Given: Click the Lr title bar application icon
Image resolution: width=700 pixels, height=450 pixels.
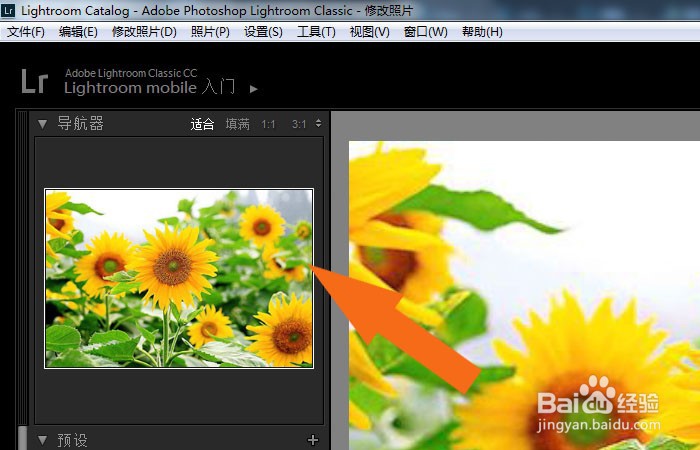Looking at the screenshot, I should [x=8, y=10].
